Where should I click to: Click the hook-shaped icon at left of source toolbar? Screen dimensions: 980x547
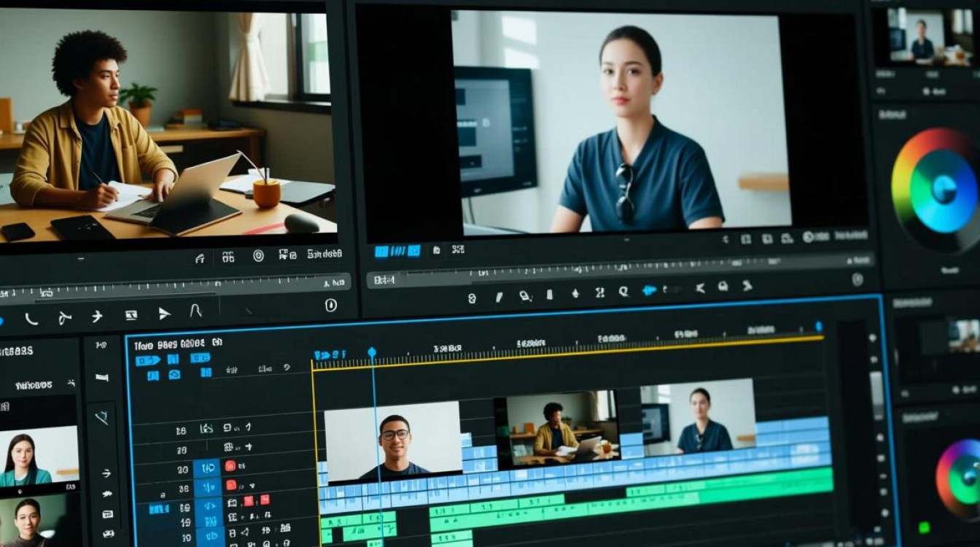[31, 318]
